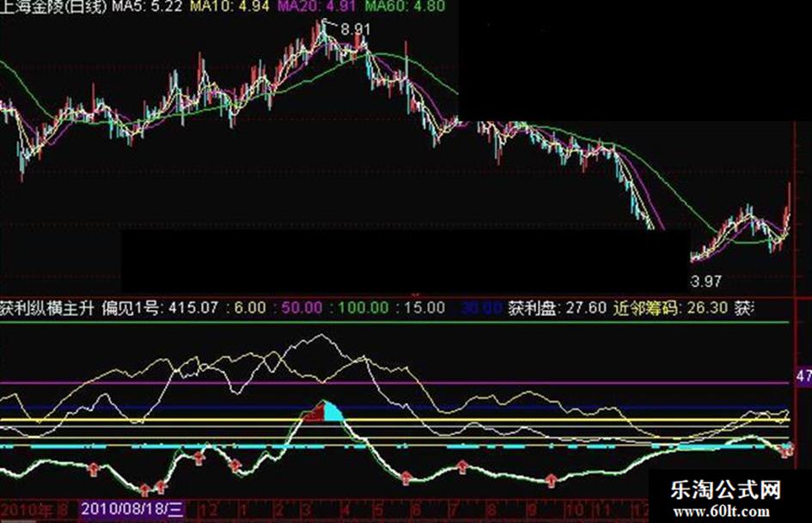Click the blue 30.00 parameter value
Image resolution: width=812 pixels, height=523 pixels.
(x=481, y=308)
